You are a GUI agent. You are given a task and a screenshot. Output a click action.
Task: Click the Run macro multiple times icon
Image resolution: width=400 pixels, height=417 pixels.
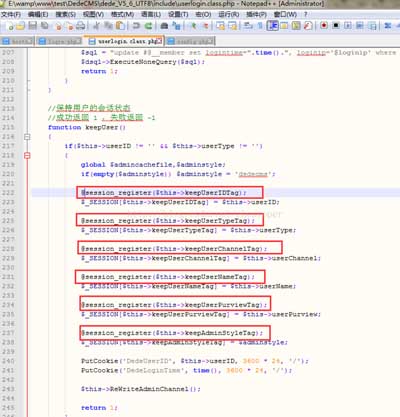coord(360,26)
